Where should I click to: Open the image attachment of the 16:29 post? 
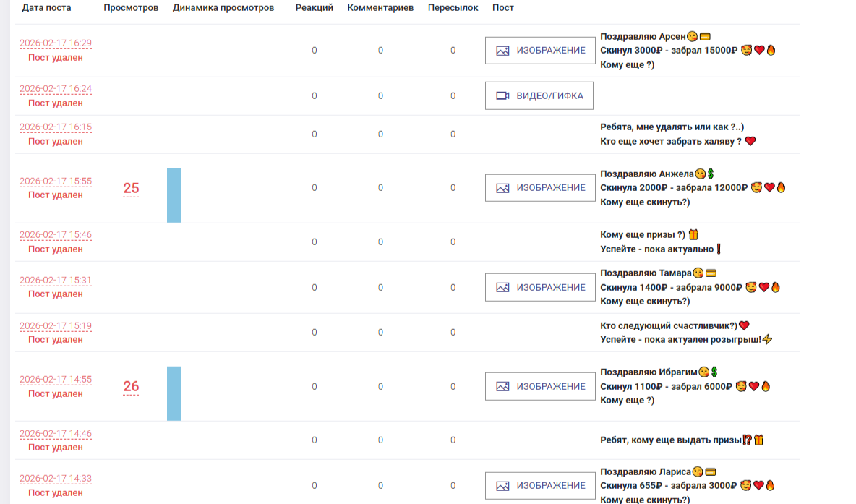tap(540, 51)
